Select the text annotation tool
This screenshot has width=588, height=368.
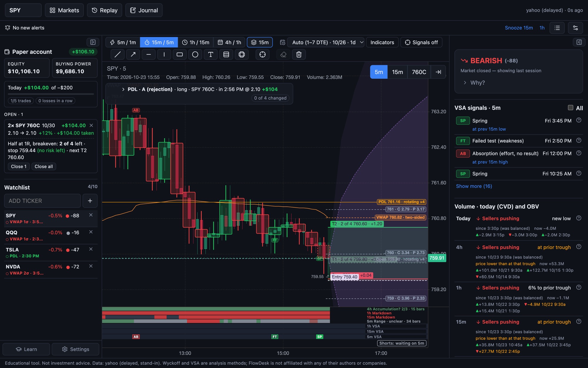tap(211, 54)
